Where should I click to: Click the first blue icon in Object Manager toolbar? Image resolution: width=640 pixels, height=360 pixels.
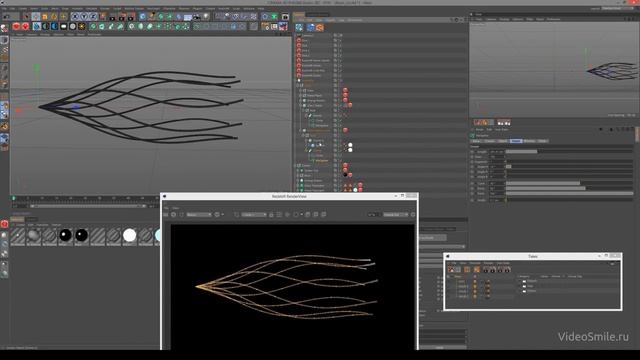coord(299,27)
